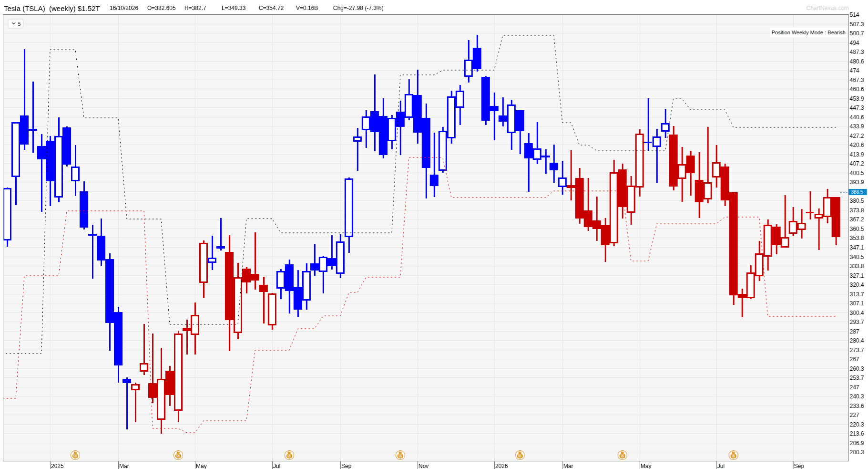868x469 pixels.
Task: Click the 'L=349.33' low value
Action: point(234,8)
